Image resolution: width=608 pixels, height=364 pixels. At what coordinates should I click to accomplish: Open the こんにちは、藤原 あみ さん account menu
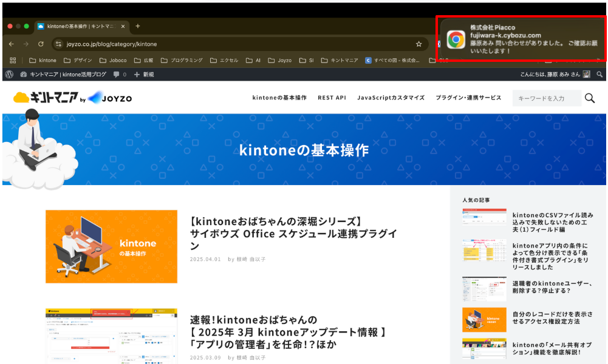tap(555, 75)
